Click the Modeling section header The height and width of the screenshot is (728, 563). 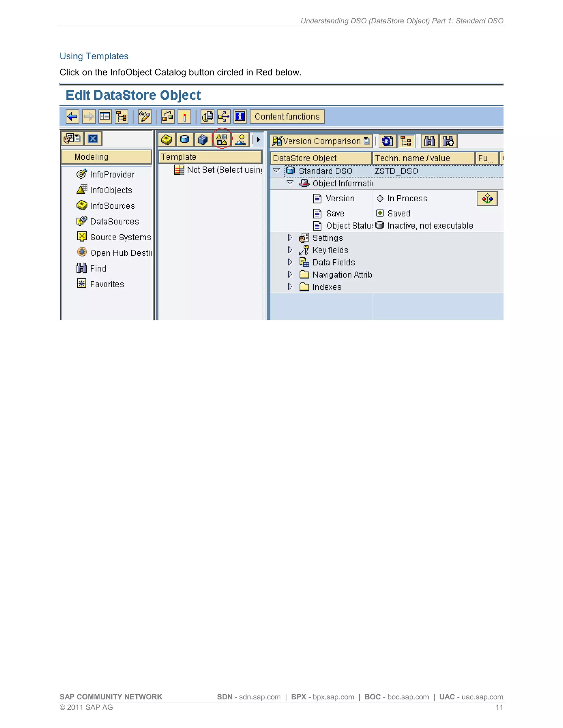click(106, 157)
